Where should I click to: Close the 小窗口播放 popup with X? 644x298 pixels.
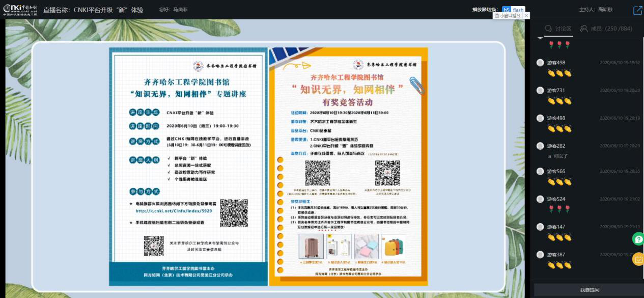pos(526,16)
